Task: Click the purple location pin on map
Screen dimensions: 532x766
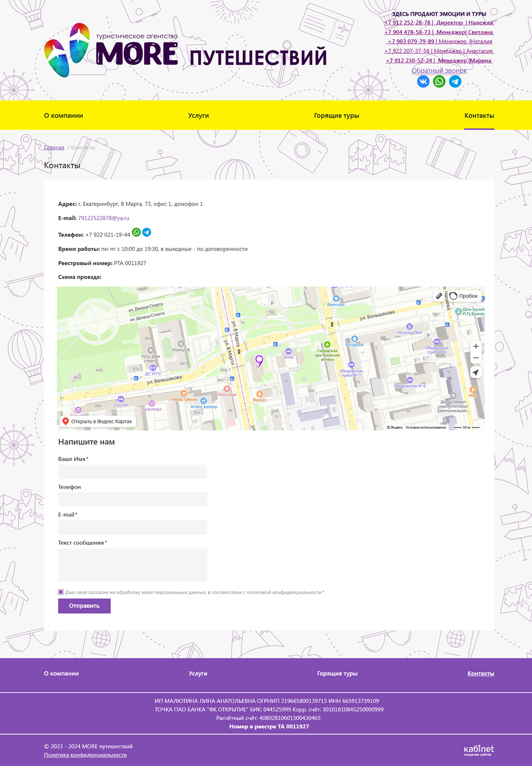Action: tap(259, 360)
